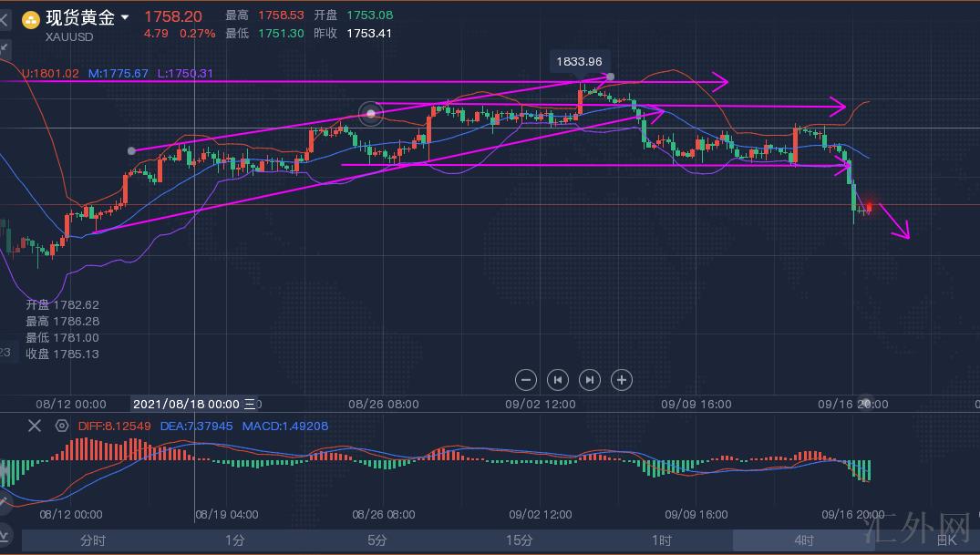Click the shrink arrows icon at left edge

pyautogui.click(x=5, y=47)
